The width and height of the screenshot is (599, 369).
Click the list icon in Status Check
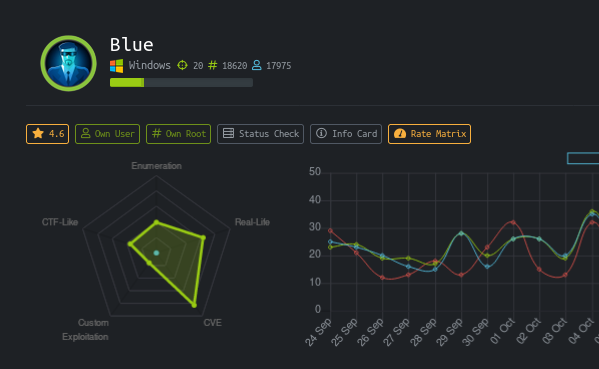(228, 133)
